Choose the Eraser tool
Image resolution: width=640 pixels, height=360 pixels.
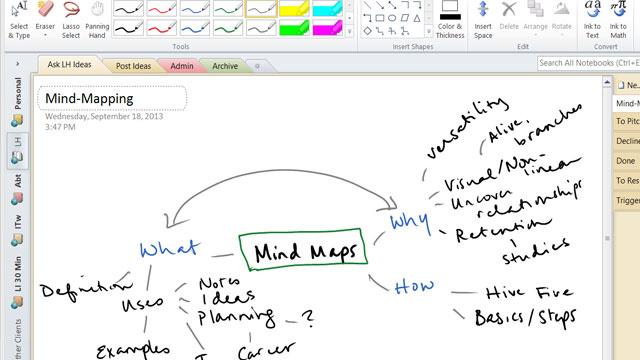[x=45, y=16]
